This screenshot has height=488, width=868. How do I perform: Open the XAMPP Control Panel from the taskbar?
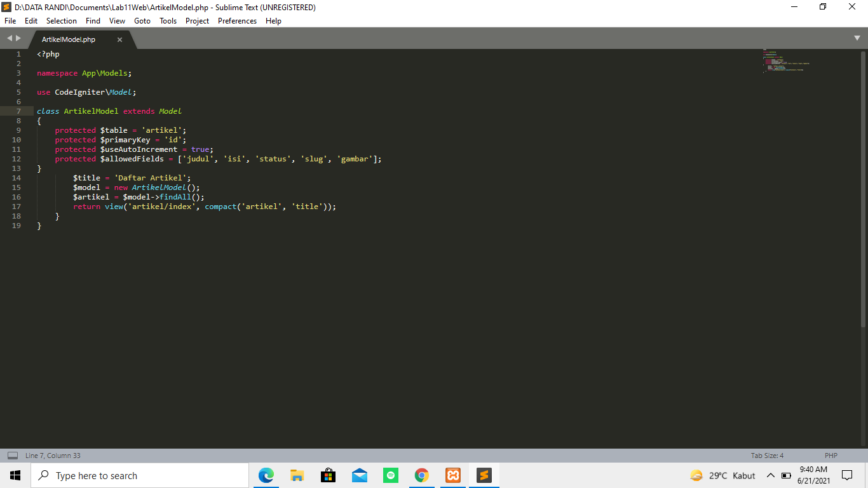pyautogui.click(x=452, y=475)
